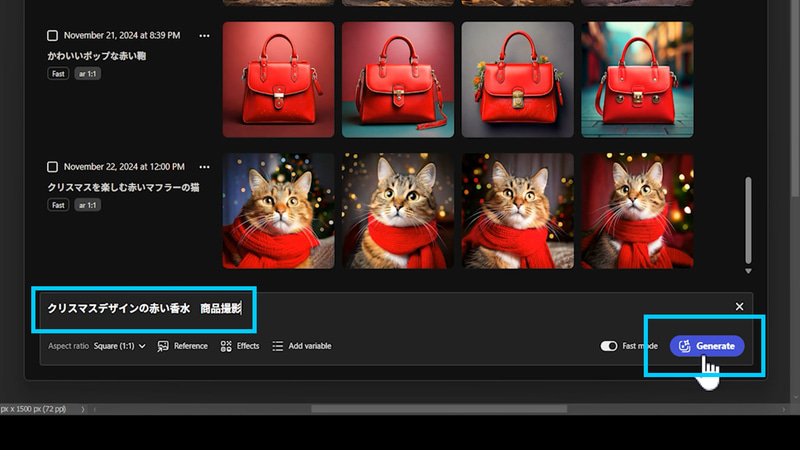Click the かわいいポップな赤い鞄 prompt text
The image size is (800, 450).
click(x=96, y=56)
